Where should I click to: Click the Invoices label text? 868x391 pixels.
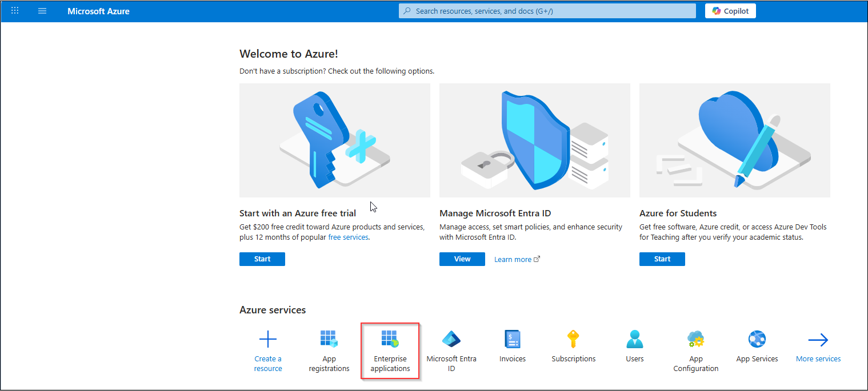[x=513, y=359]
